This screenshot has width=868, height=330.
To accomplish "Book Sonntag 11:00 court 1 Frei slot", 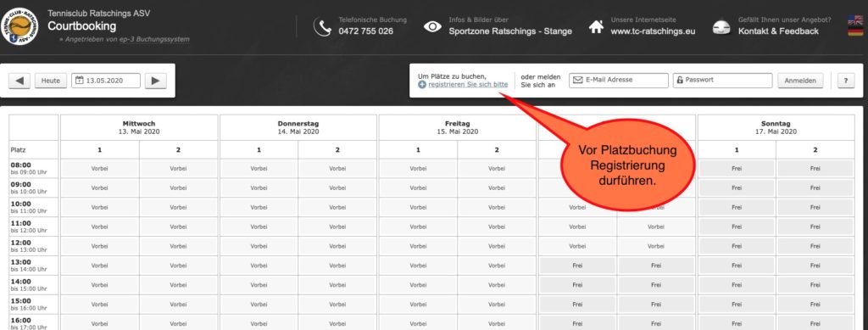I will pyautogui.click(x=737, y=227).
